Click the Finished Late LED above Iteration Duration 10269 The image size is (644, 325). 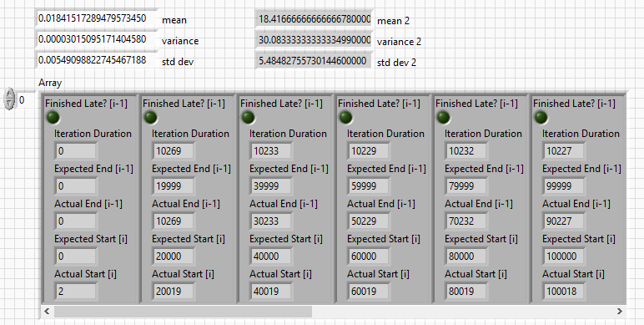coord(150,118)
